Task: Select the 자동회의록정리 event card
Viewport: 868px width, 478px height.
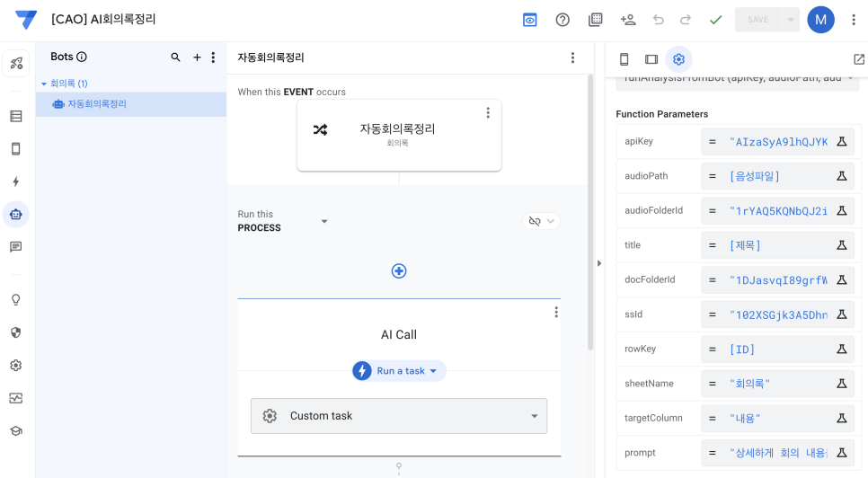Action: pyautogui.click(x=399, y=135)
